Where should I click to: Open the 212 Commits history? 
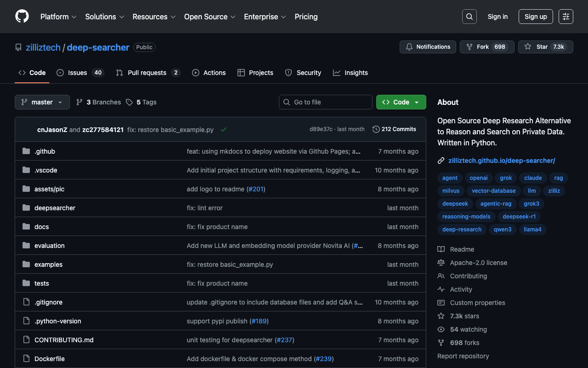tap(394, 129)
